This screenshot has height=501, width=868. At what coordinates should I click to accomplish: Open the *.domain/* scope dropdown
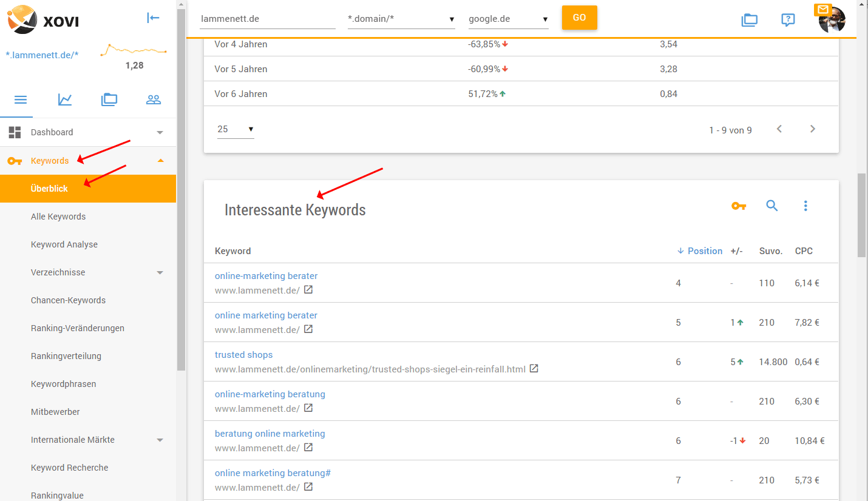401,19
